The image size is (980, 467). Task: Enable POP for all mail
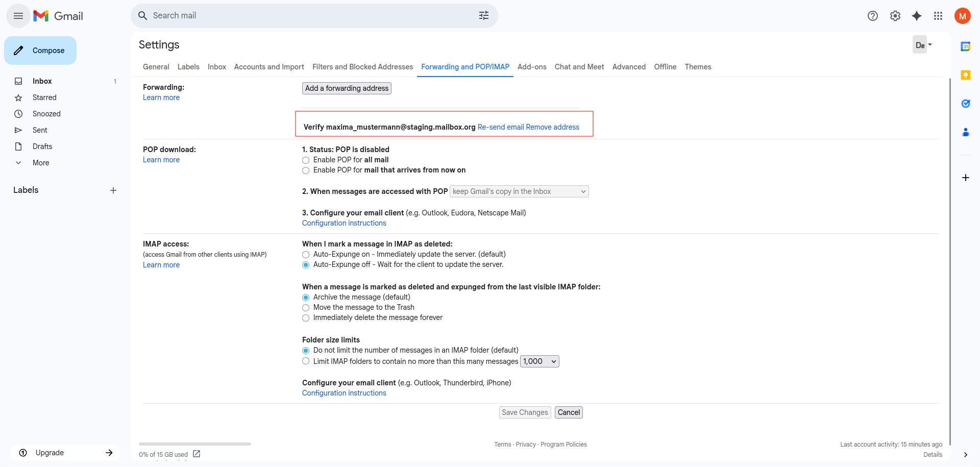point(306,160)
